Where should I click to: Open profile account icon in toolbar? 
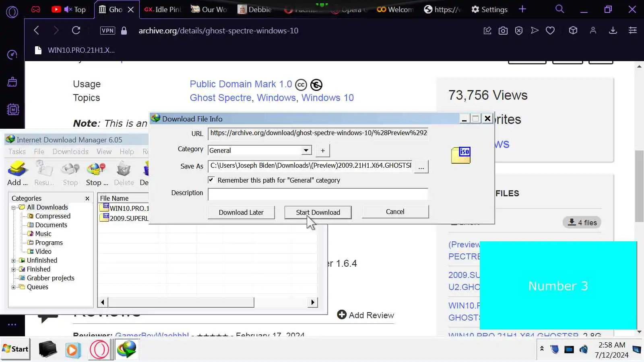point(593,31)
